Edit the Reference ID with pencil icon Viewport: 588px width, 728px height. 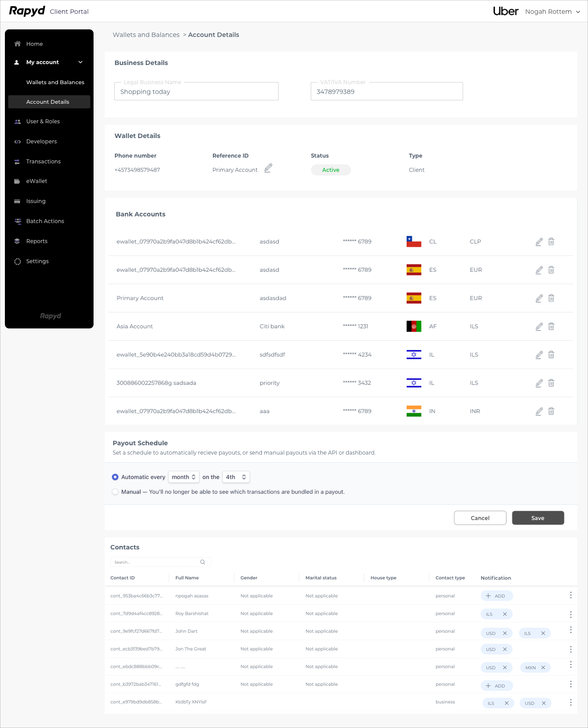[x=268, y=168]
